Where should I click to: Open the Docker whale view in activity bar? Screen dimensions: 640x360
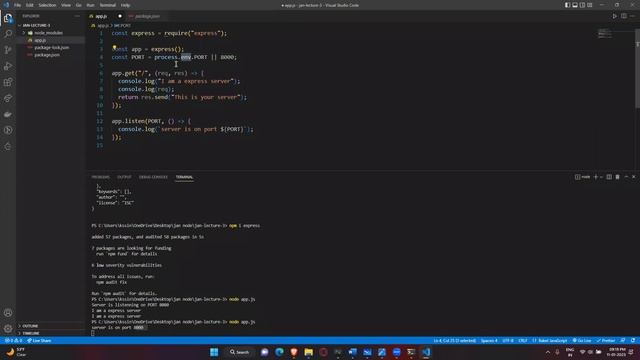(x=8, y=114)
